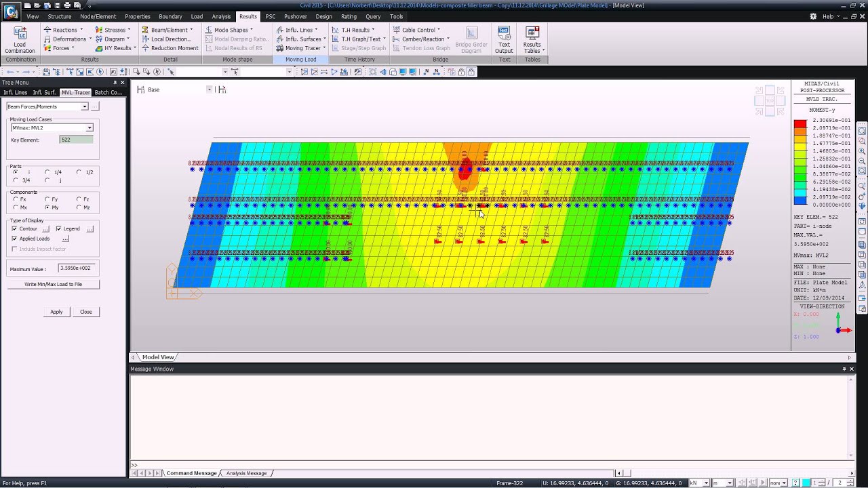
Task: Select the 1/2 part radio button
Action: click(79, 172)
